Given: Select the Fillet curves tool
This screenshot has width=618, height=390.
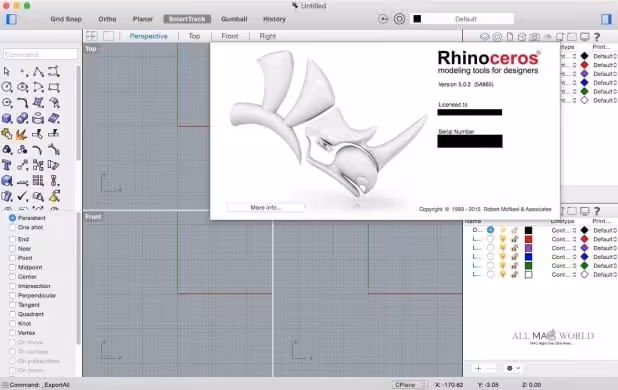Looking at the screenshot, I should [22, 103].
